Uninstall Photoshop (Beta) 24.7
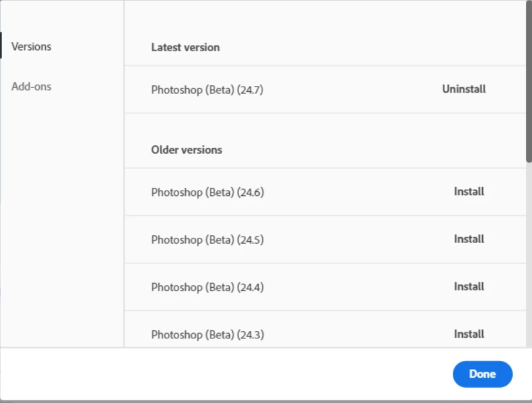Screen dimensions: 532x403 click(464, 89)
